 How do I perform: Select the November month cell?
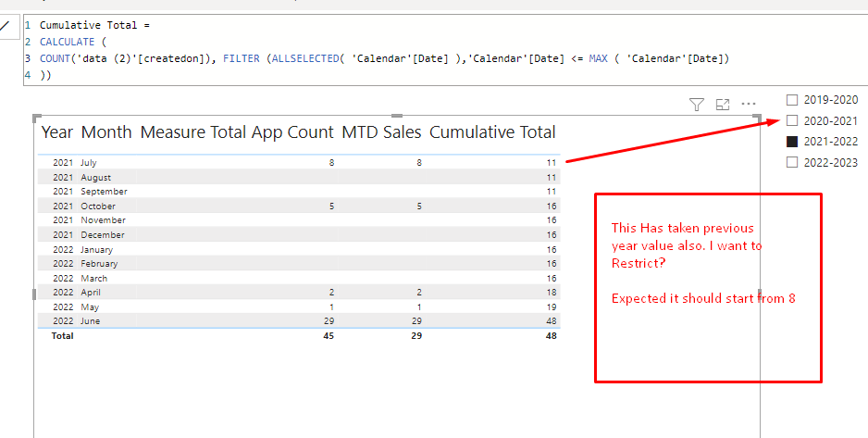(103, 220)
